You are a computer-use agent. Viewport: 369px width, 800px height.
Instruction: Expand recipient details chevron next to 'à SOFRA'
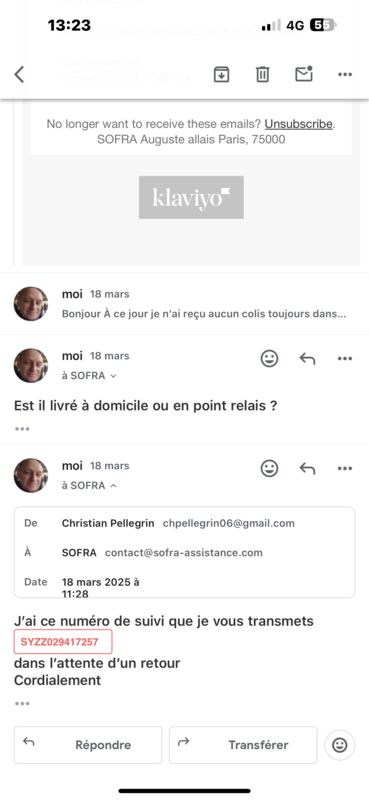113,376
